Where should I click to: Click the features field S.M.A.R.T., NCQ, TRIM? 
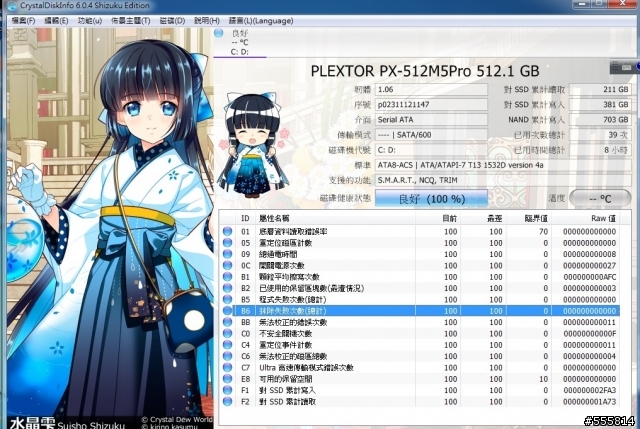click(x=503, y=180)
